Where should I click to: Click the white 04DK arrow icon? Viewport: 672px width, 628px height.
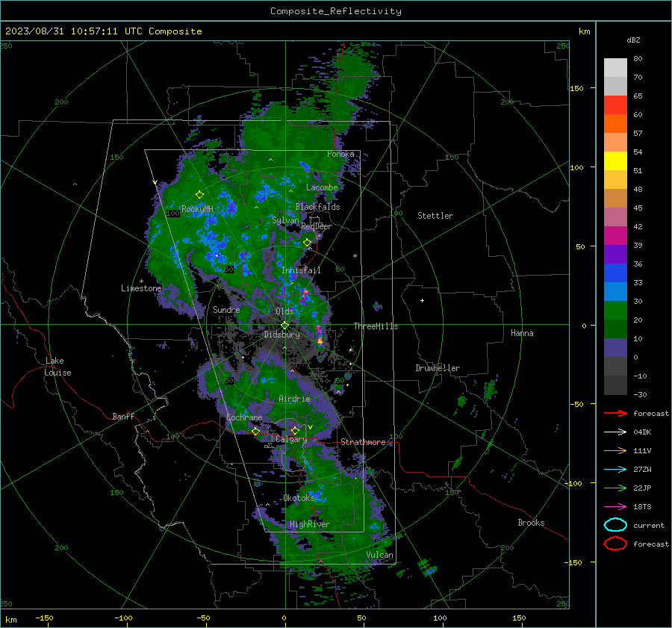[x=615, y=432]
